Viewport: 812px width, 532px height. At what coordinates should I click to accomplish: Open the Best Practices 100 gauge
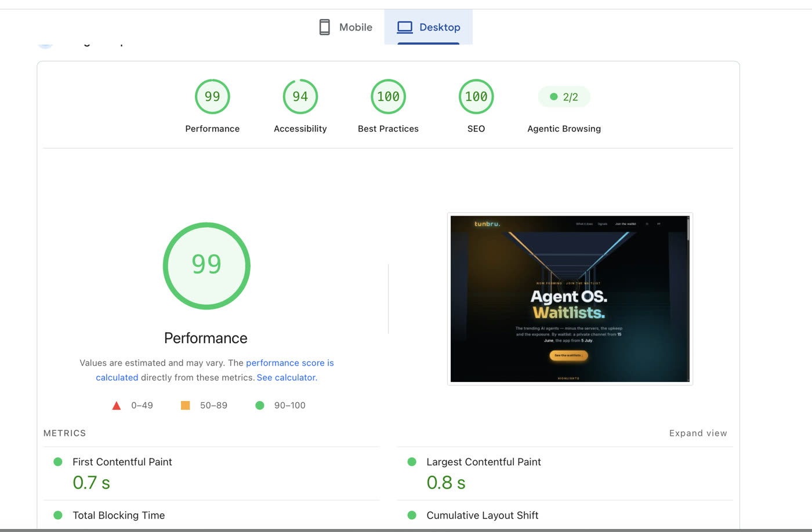coord(388,97)
